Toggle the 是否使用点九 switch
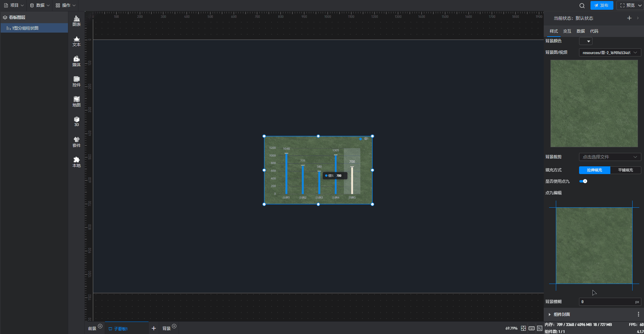644x334 pixels. pos(583,181)
